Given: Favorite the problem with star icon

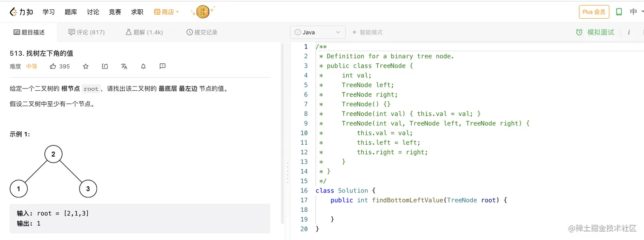Looking at the screenshot, I should pyautogui.click(x=86, y=66).
